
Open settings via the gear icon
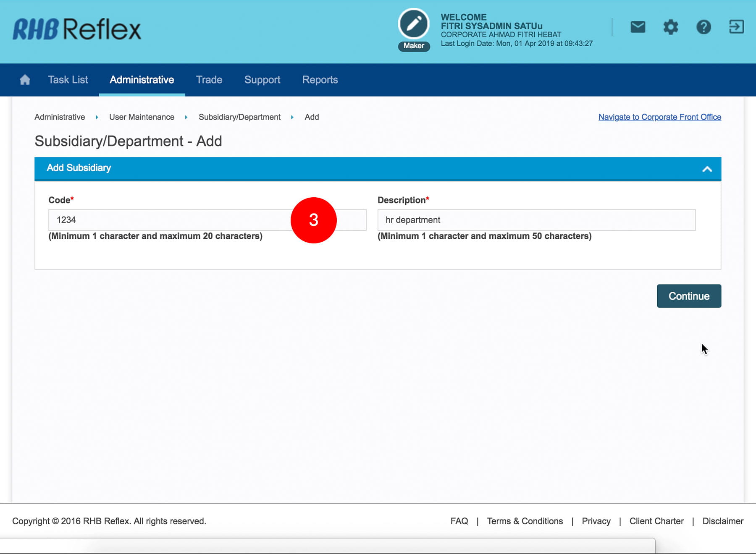pos(671,27)
